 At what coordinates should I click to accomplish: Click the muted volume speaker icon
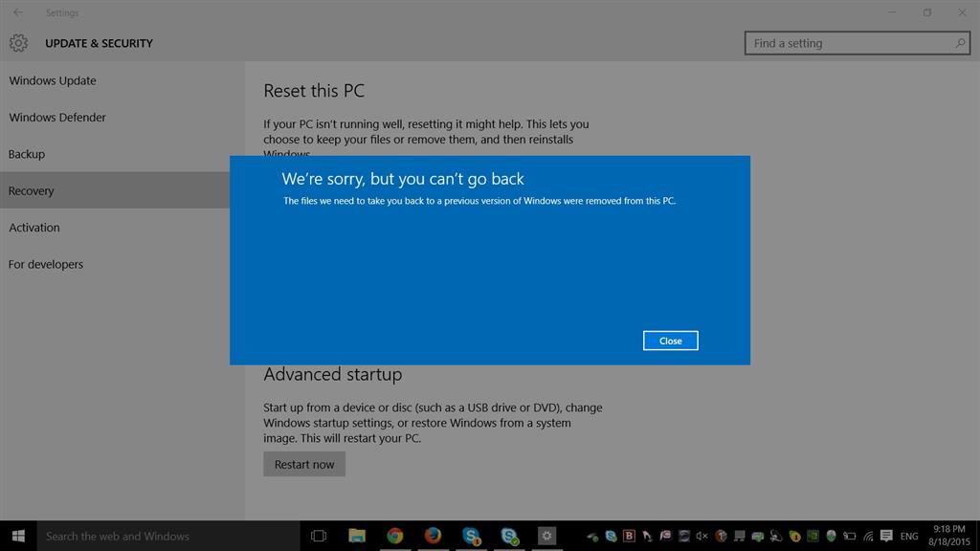pyautogui.click(x=702, y=536)
